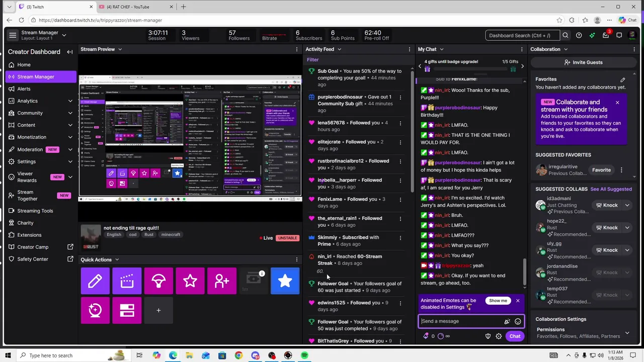Click the Windows Start button
Screen dimensions: 644x362
[8, 355]
